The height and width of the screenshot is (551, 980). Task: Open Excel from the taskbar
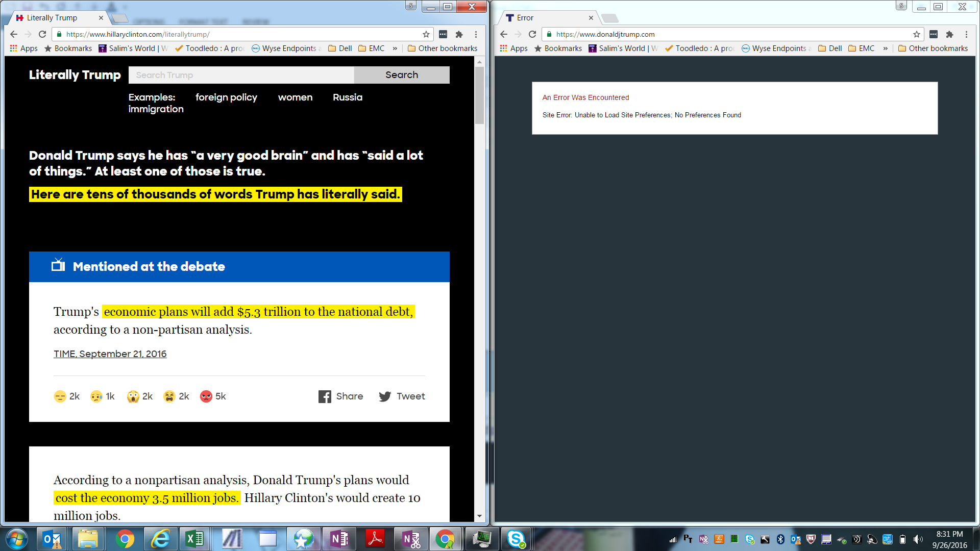click(194, 539)
